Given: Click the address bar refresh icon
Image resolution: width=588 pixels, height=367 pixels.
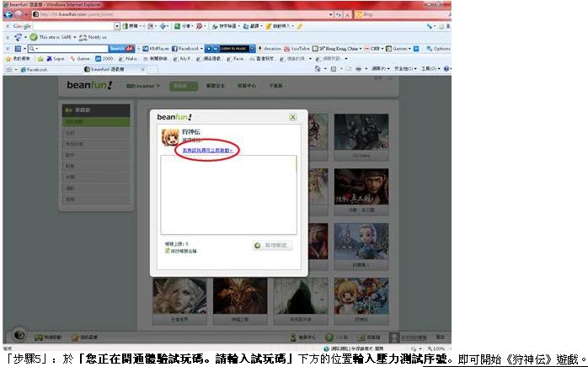Looking at the screenshot, I should tap(339, 14).
